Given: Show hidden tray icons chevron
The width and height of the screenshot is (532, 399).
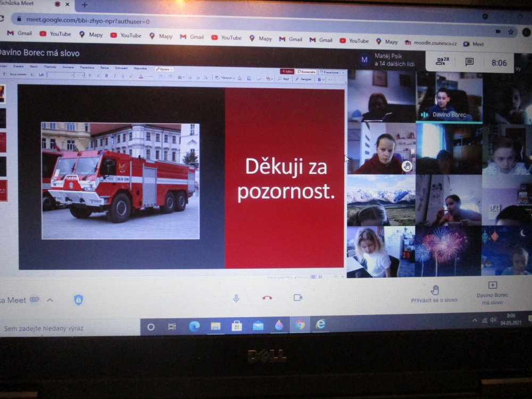Looking at the screenshot, I should [x=475, y=320].
